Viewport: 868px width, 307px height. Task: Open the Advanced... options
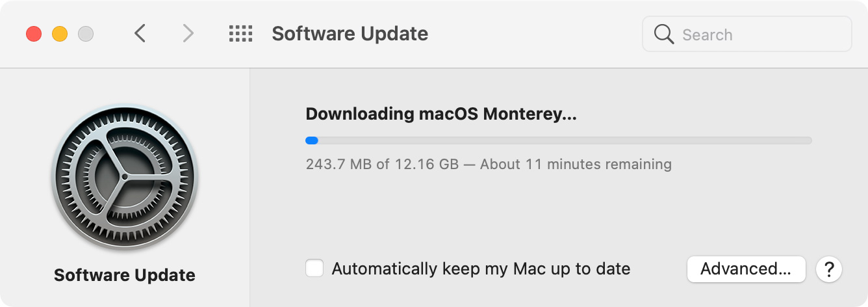[x=746, y=269]
